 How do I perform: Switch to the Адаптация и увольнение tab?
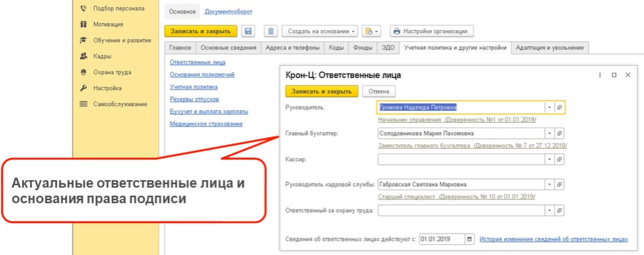pos(549,47)
